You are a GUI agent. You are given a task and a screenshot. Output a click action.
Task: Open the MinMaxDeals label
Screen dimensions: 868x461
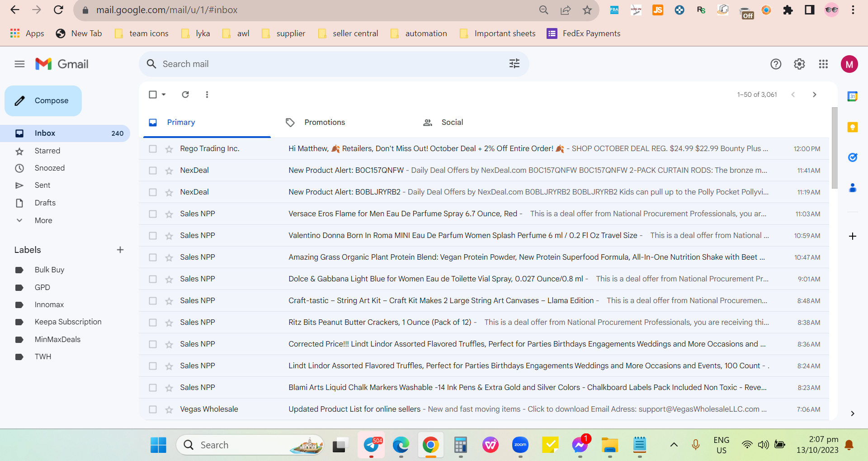[x=57, y=339]
